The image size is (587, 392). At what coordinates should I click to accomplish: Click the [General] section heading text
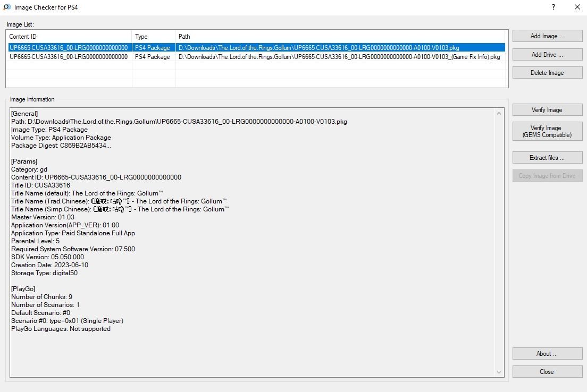click(24, 114)
